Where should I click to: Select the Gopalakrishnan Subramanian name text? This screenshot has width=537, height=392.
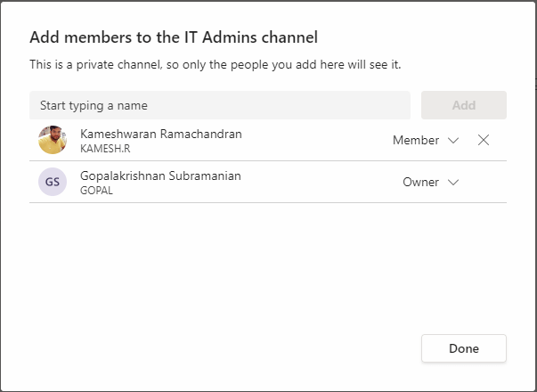[x=160, y=176]
